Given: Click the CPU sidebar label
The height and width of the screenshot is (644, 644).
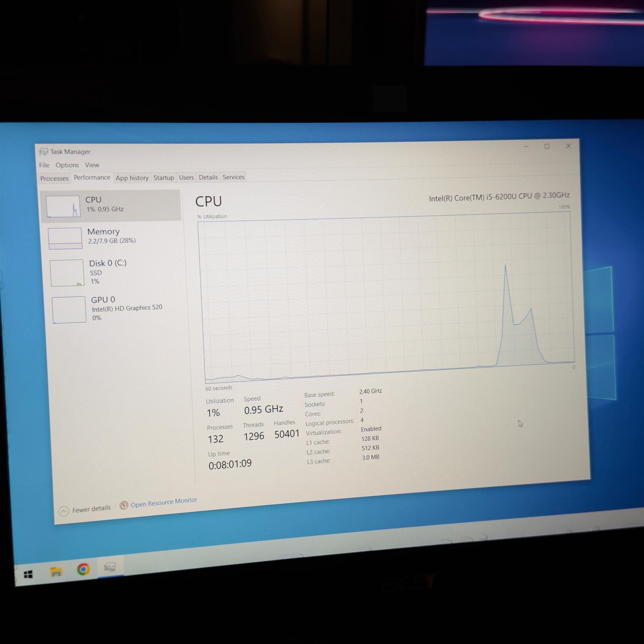Looking at the screenshot, I should pyautogui.click(x=93, y=200).
